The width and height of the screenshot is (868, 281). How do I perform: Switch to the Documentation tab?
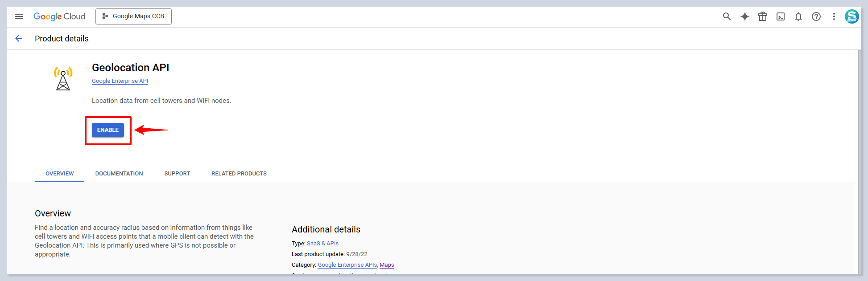(x=119, y=174)
